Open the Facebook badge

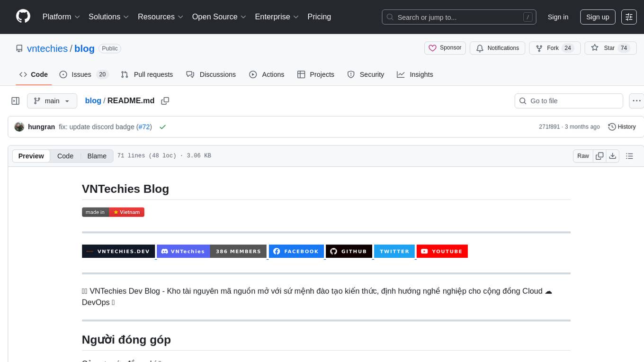[296, 251]
